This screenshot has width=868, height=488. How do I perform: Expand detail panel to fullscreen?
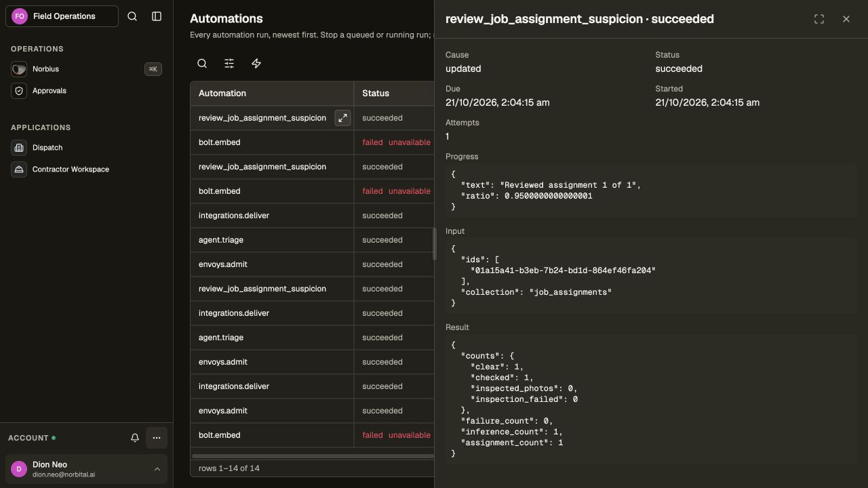tap(819, 19)
